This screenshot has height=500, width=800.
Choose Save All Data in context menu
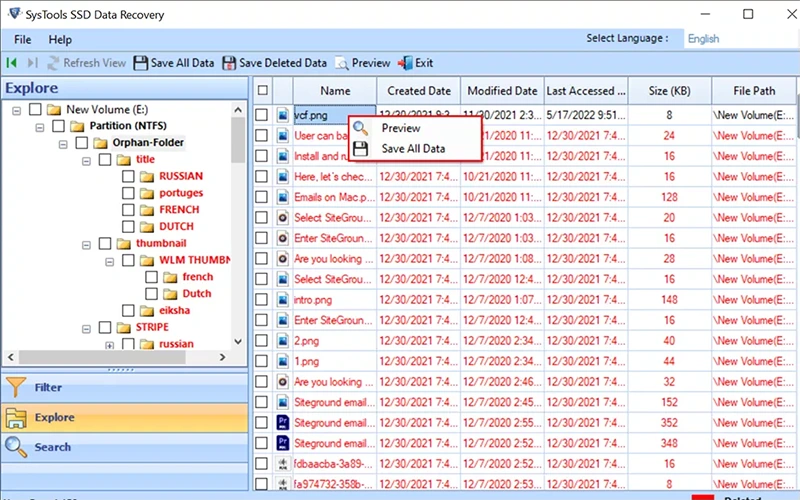[x=415, y=148]
